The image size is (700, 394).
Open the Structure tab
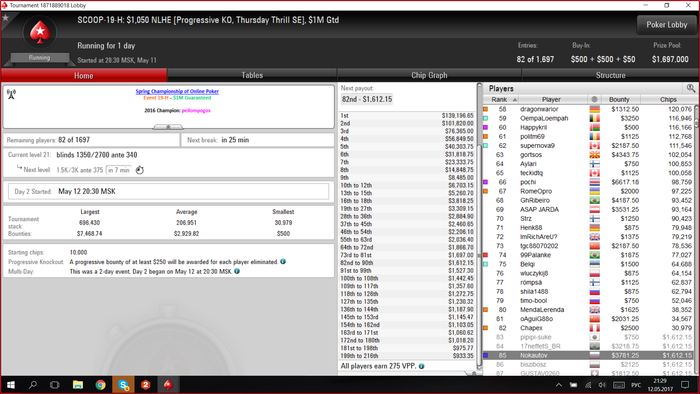[x=610, y=75]
